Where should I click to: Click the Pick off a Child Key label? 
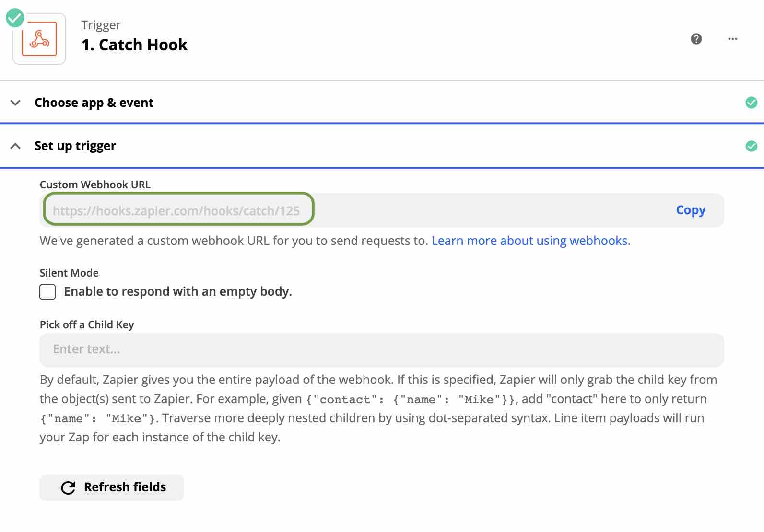pos(87,324)
